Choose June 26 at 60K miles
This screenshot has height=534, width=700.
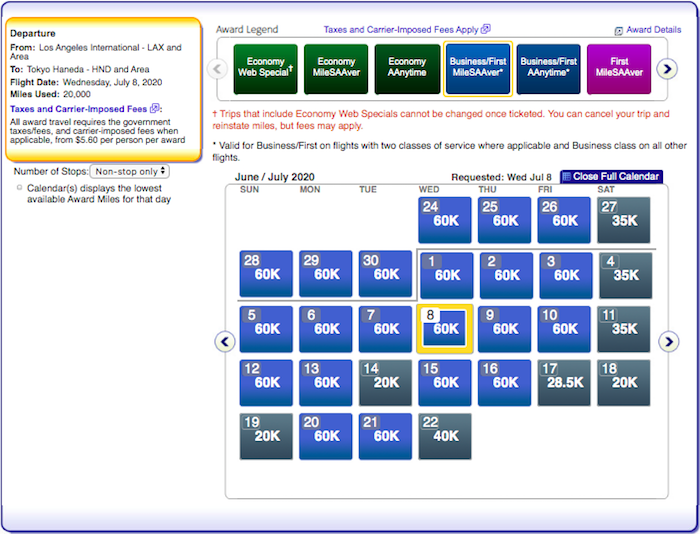[x=564, y=220]
